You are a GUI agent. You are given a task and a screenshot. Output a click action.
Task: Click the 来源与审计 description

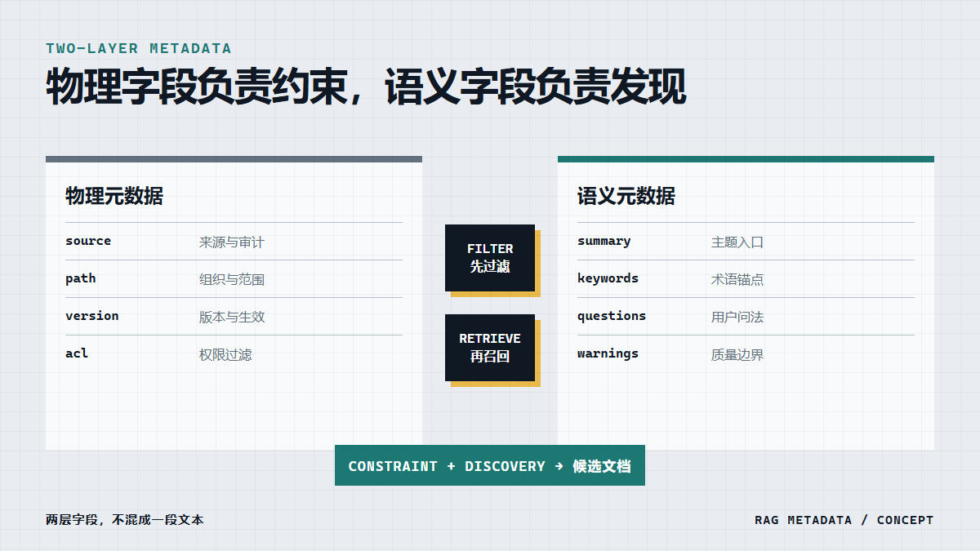[x=232, y=242]
